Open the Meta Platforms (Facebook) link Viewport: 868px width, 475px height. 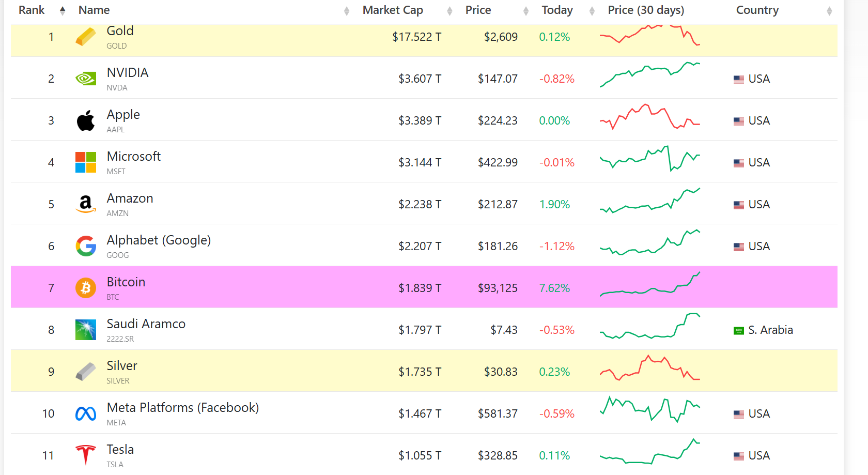[182, 408]
